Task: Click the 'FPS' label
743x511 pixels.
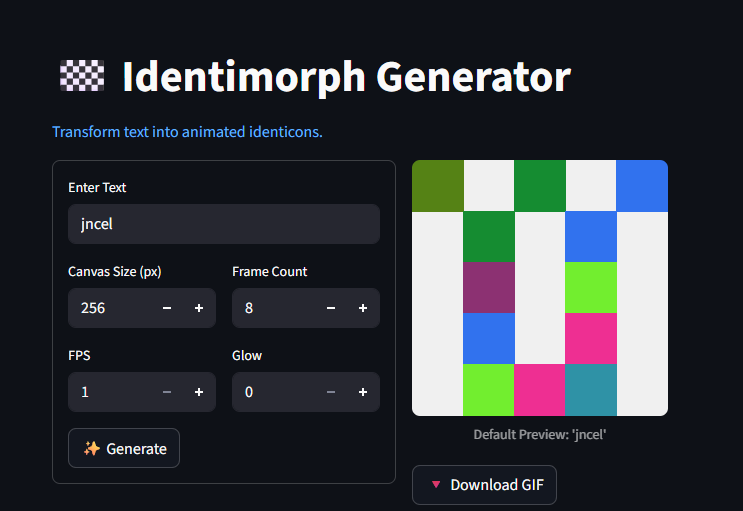Action: pos(79,356)
